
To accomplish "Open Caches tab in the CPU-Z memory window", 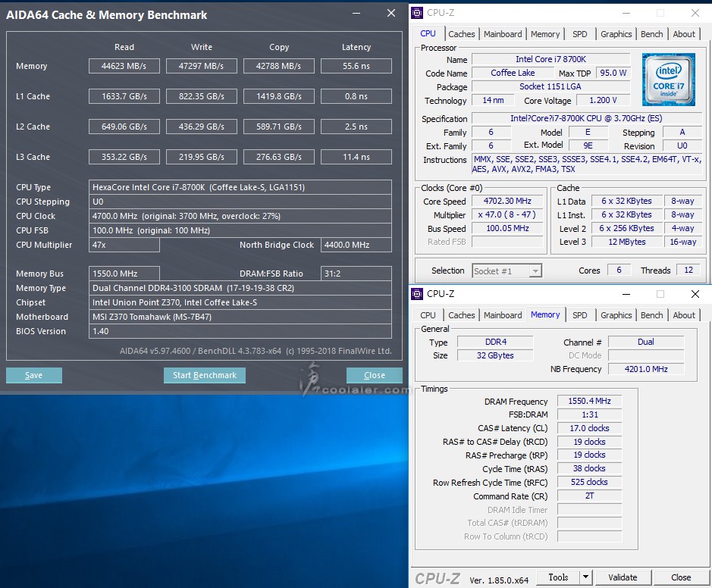I will point(461,315).
